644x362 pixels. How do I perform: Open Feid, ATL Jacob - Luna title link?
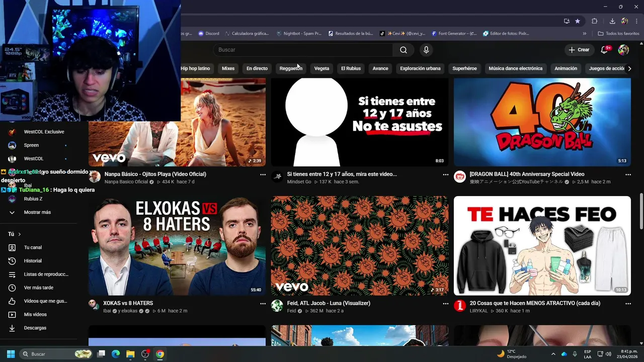329,303
